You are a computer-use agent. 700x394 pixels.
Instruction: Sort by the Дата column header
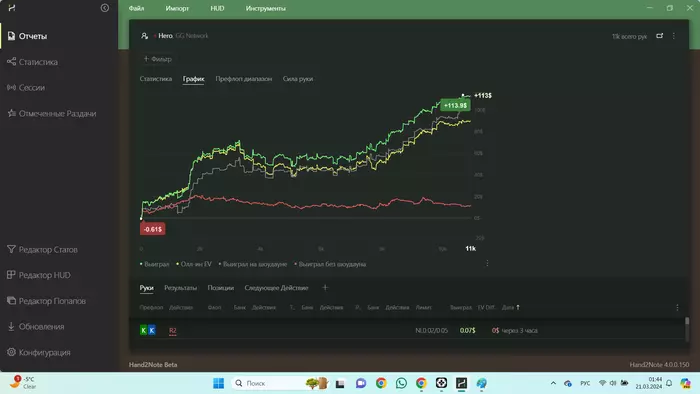pos(511,307)
